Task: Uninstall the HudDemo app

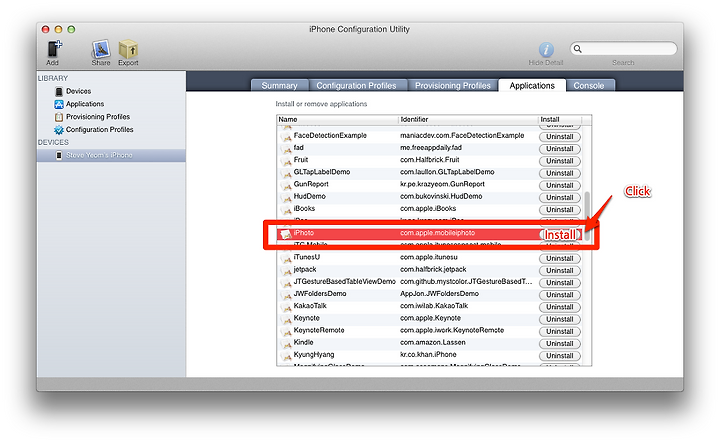Action: pos(560,197)
